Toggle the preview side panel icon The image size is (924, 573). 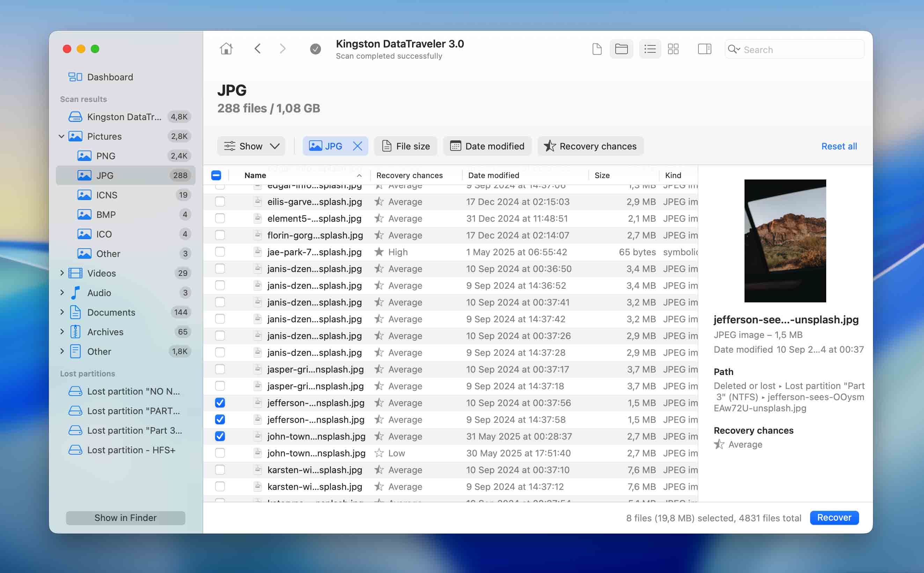[x=704, y=49]
